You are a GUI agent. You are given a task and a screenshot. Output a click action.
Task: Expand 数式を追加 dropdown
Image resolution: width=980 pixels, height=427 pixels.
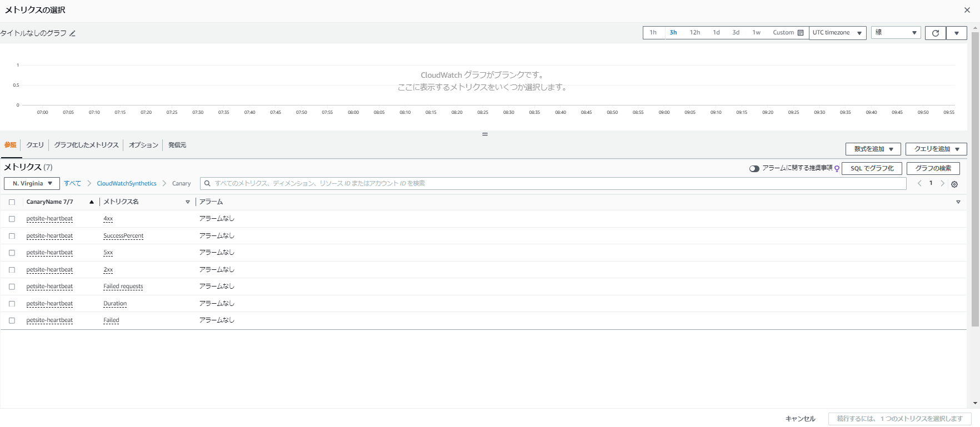click(873, 149)
